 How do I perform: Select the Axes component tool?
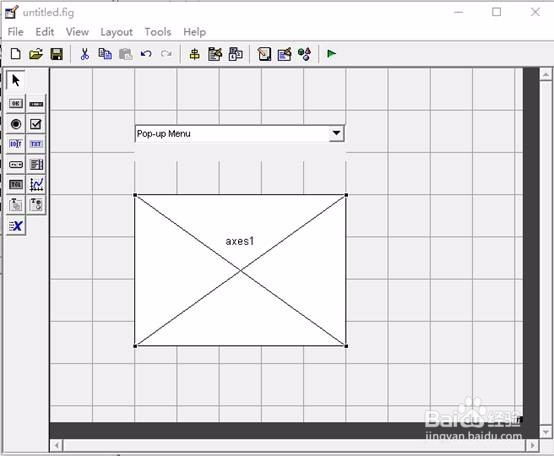(36, 184)
